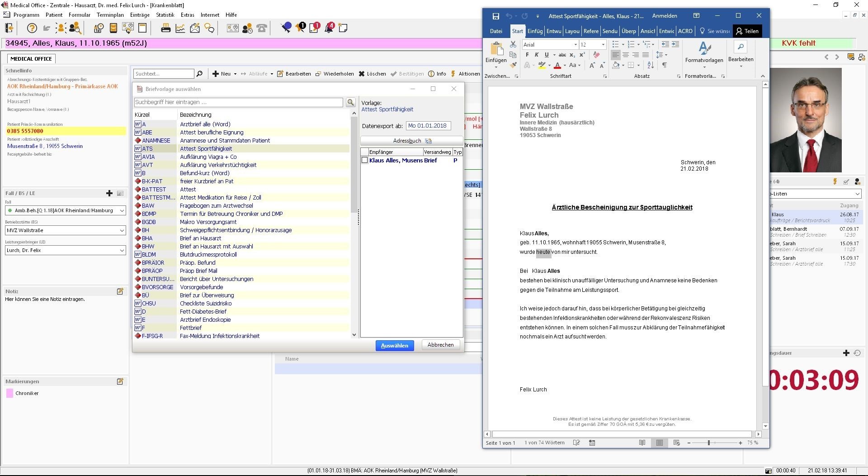Center-align the paragraph in Word
This screenshot has width=868, height=476.
tap(626, 55)
